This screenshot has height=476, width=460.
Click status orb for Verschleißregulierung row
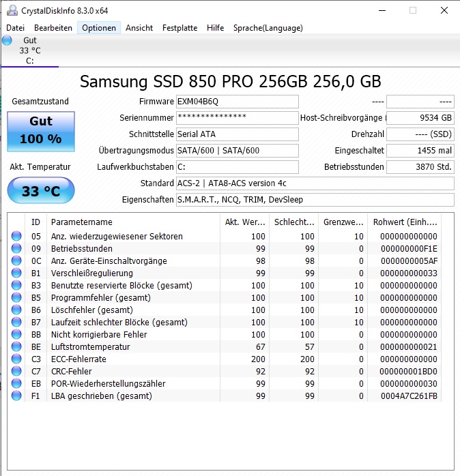tap(16, 273)
